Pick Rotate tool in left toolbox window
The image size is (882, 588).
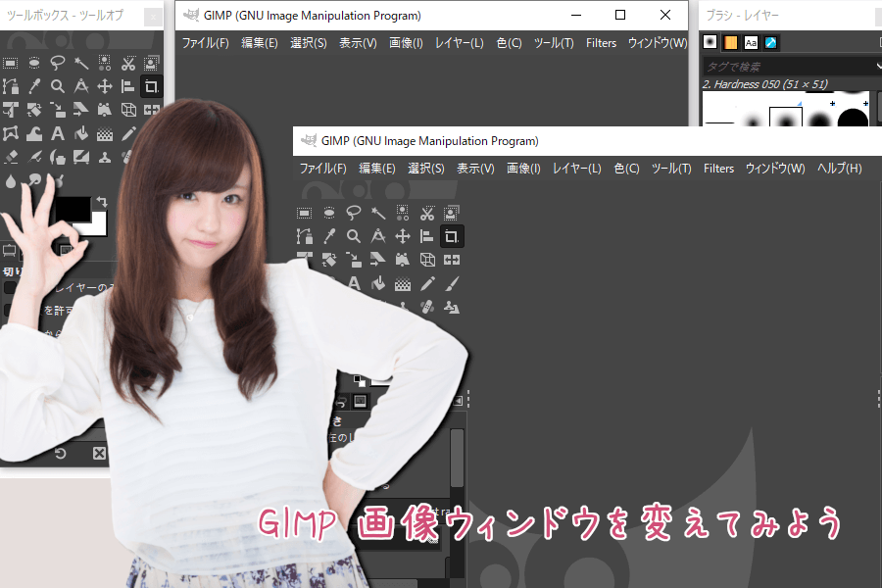[33, 110]
